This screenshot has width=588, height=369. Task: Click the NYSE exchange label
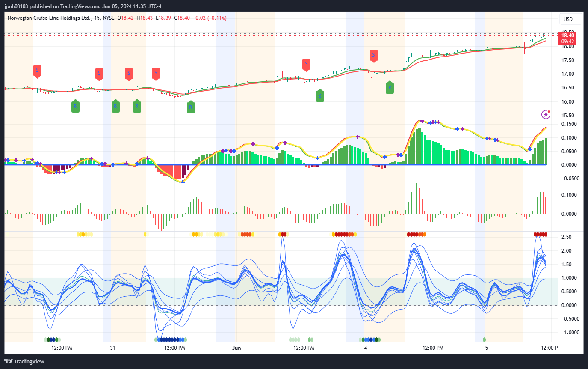point(109,18)
